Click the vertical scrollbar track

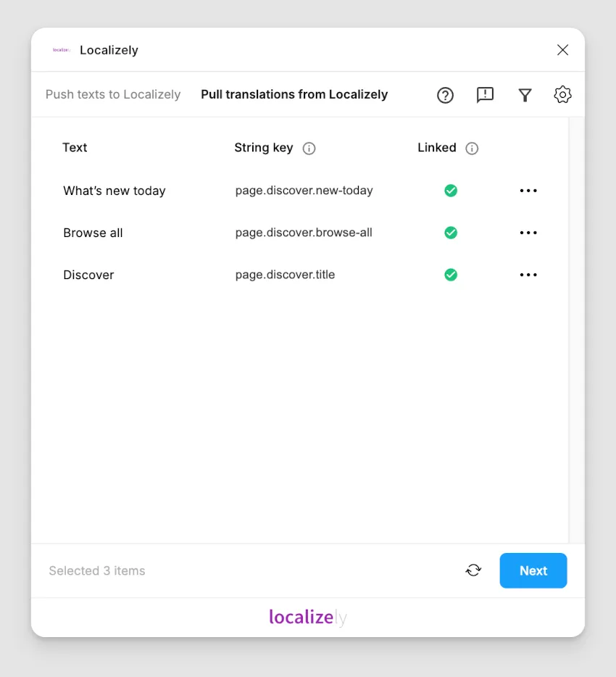point(577,331)
